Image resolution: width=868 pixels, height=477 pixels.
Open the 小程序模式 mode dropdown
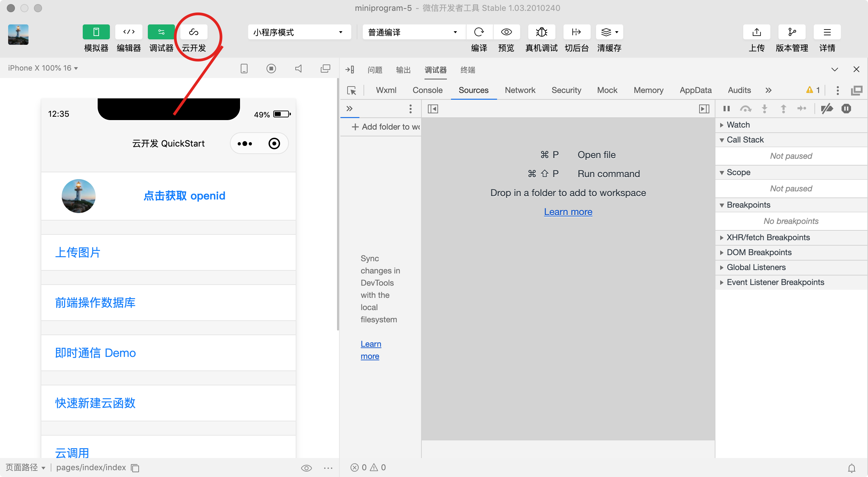pos(299,32)
